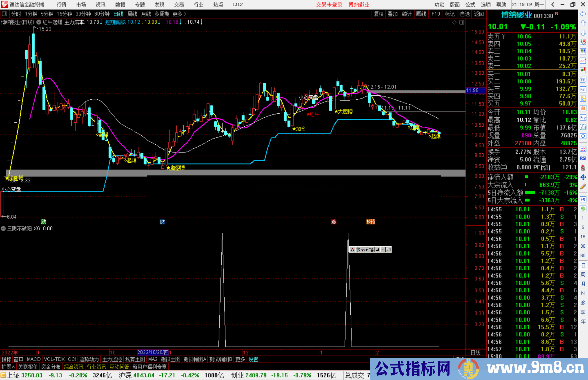Open the 红牛起爆 indicator dropdown arrow

39,22
